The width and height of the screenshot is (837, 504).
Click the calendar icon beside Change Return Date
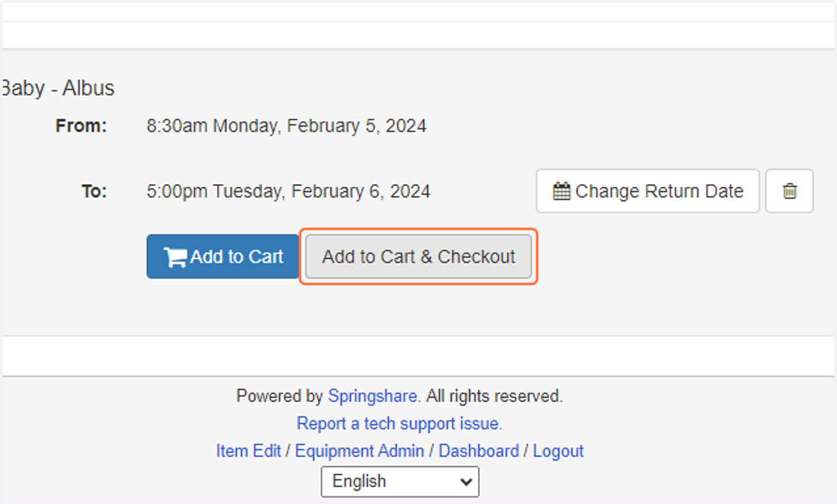point(562,191)
